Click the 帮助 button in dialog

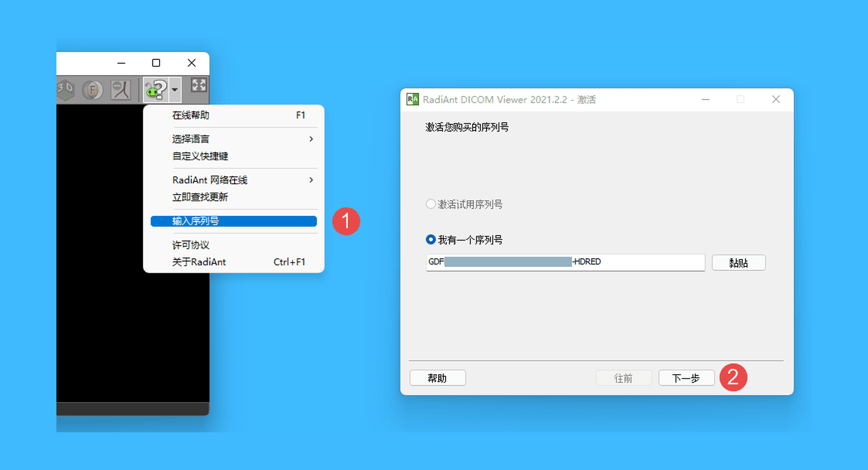point(437,378)
